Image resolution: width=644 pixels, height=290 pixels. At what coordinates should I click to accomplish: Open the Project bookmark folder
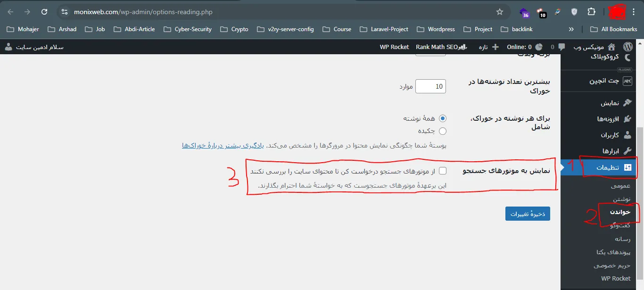coord(478,29)
